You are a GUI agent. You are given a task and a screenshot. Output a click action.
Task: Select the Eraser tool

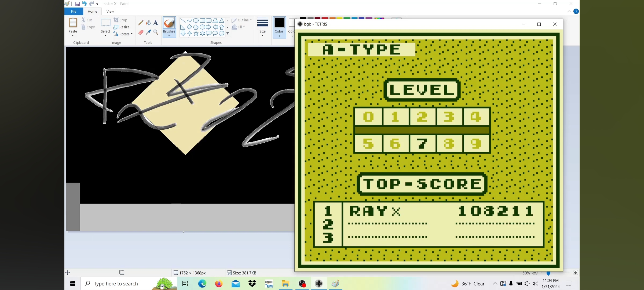[x=141, y=32]
